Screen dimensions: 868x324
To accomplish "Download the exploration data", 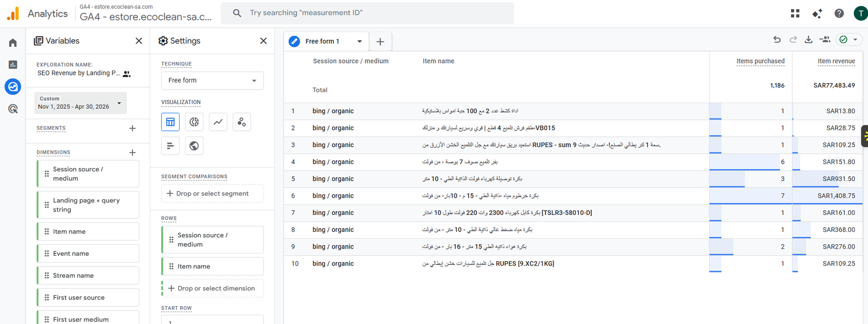I will coord(808,40).
